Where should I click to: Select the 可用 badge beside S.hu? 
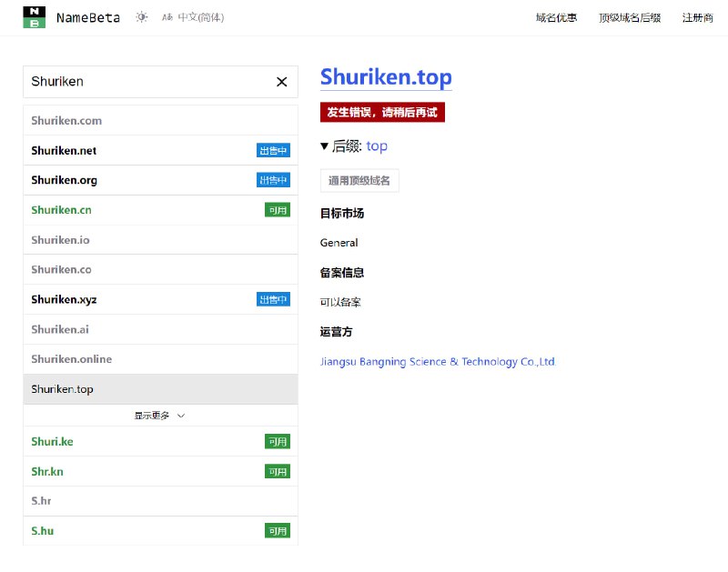tap(277, 530)
